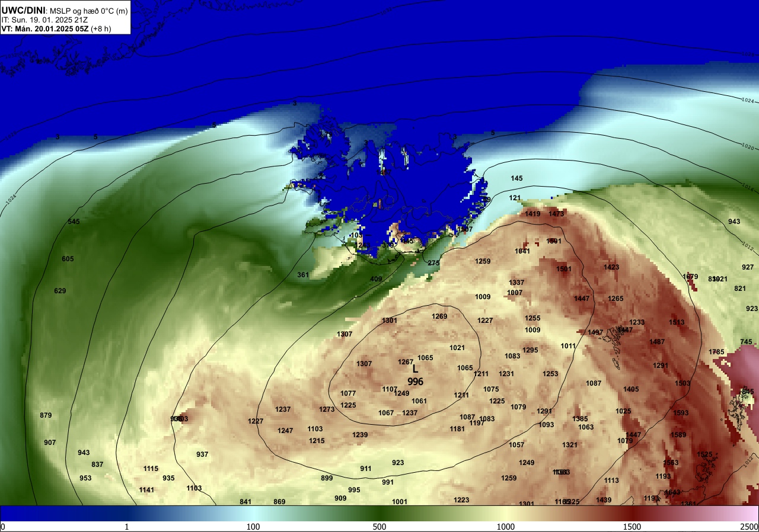Click the map value 1423
759x532 pixels.
(611, 267)
